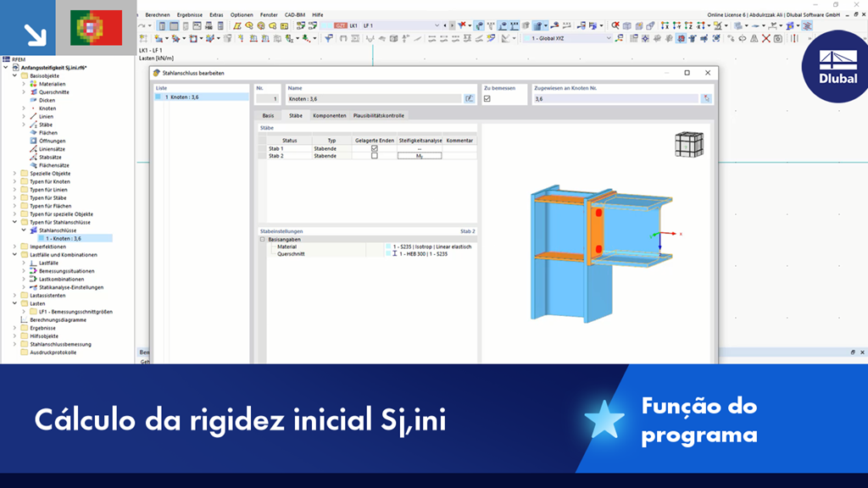The width and height of the screenshot is (868, 488).
Task: Click the edit name icon beside Knoten : 3,6
Action: tap(469, 98)
